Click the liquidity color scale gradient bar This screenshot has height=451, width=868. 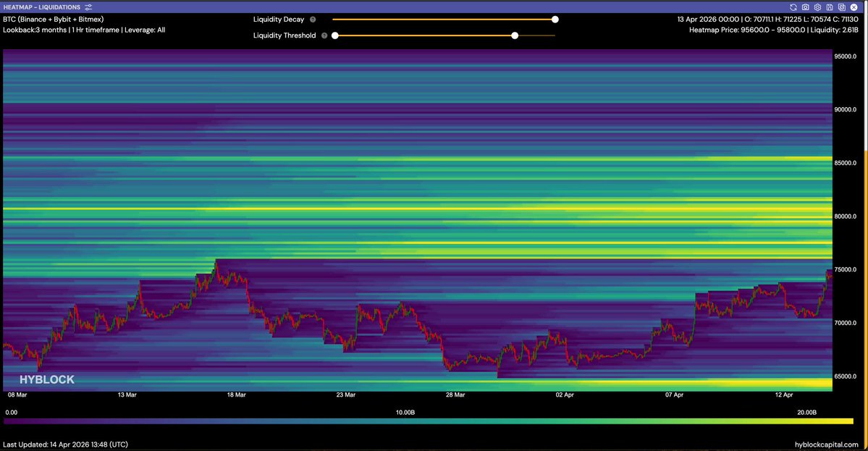(429, 421)
